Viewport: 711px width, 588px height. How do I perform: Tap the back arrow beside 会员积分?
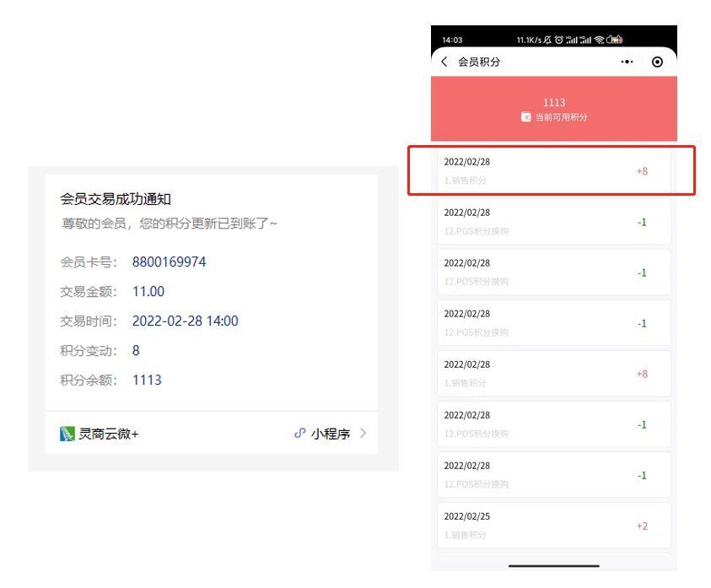444,62
